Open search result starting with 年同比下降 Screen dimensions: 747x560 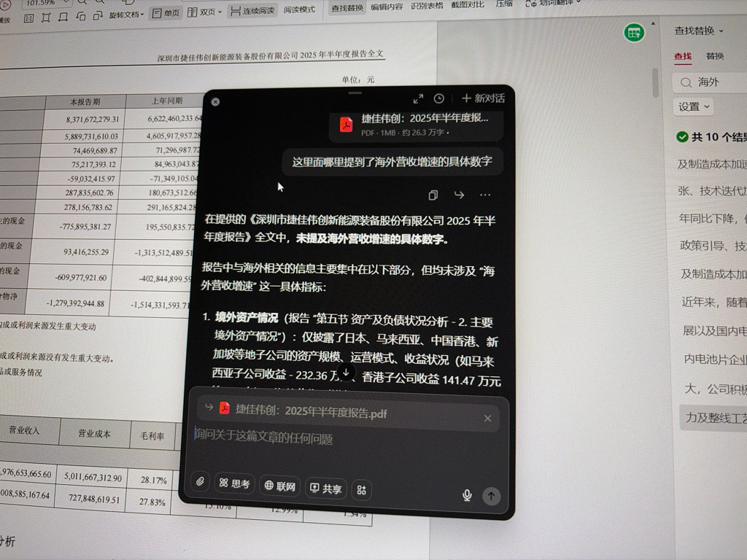713,219
